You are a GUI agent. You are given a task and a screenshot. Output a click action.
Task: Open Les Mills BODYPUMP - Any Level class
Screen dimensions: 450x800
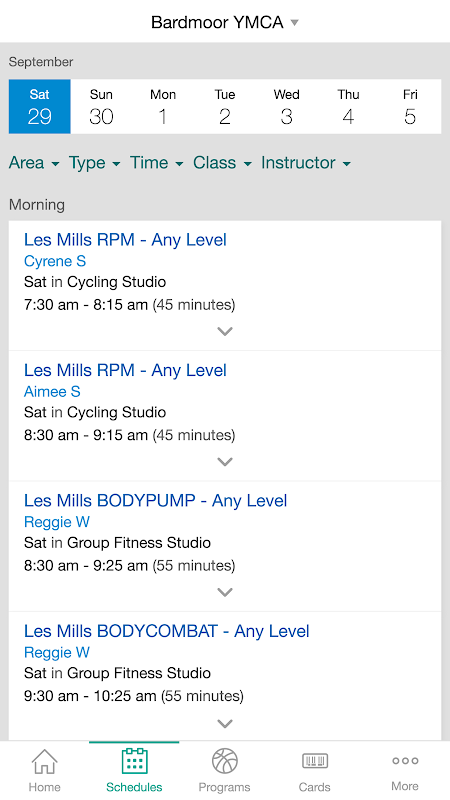[156, 501]
